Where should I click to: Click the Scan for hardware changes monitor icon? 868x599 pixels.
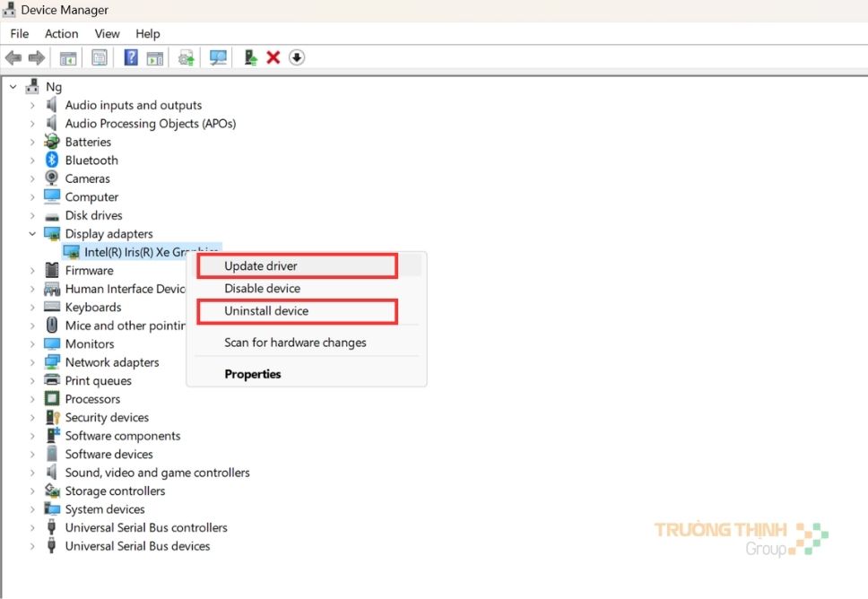(218, 58)
